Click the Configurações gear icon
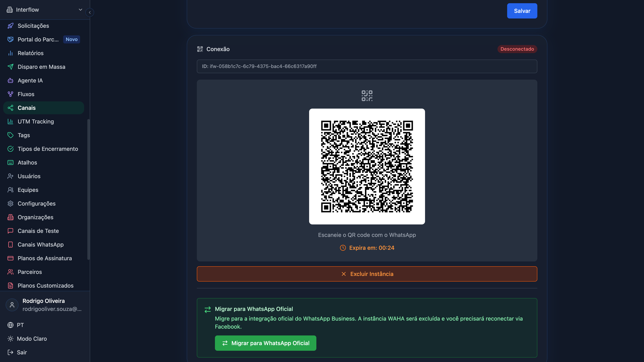644x362 pixels. click(10, 204)
